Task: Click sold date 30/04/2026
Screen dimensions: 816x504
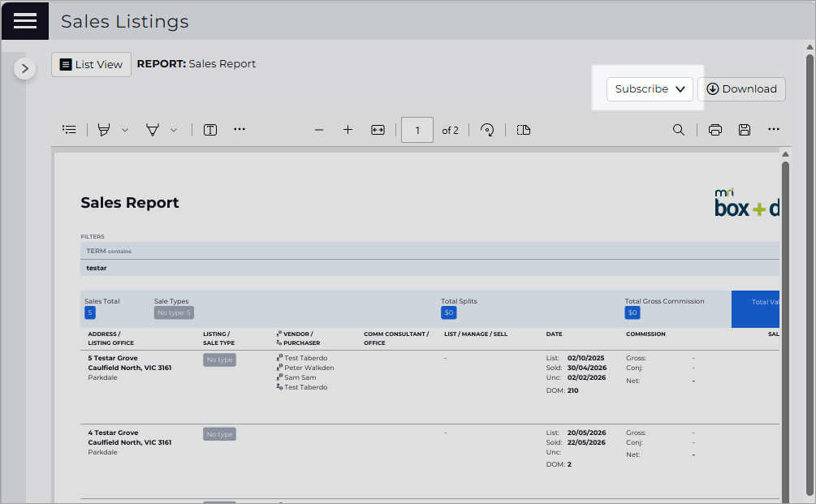Action: [x=587, y=368]
